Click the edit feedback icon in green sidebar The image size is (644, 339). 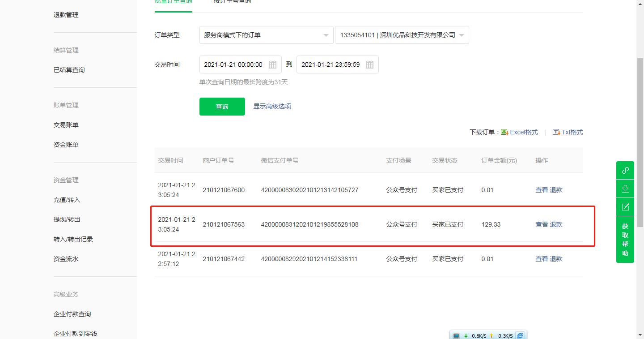tap(625, 207)
